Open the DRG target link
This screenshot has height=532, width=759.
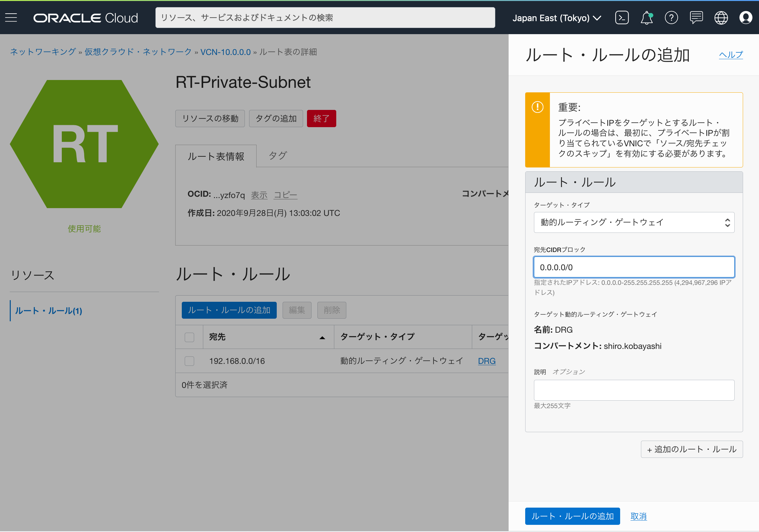coord(486,361)
